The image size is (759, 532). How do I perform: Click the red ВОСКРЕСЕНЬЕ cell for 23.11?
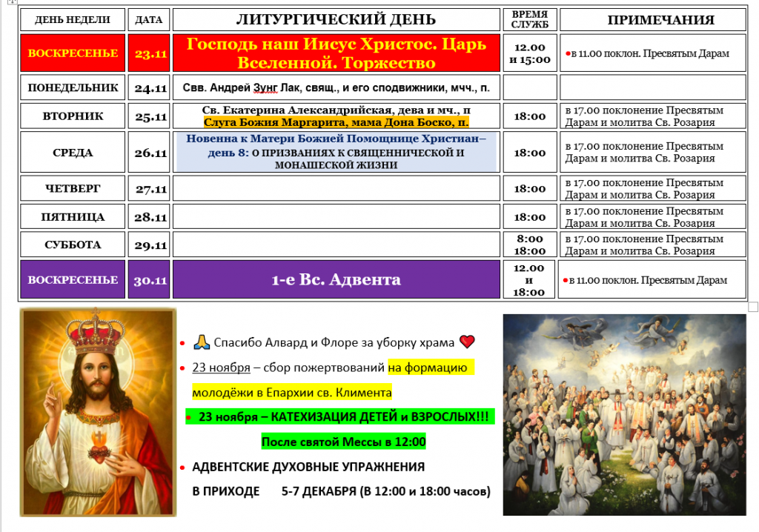[x=73, y=53]
